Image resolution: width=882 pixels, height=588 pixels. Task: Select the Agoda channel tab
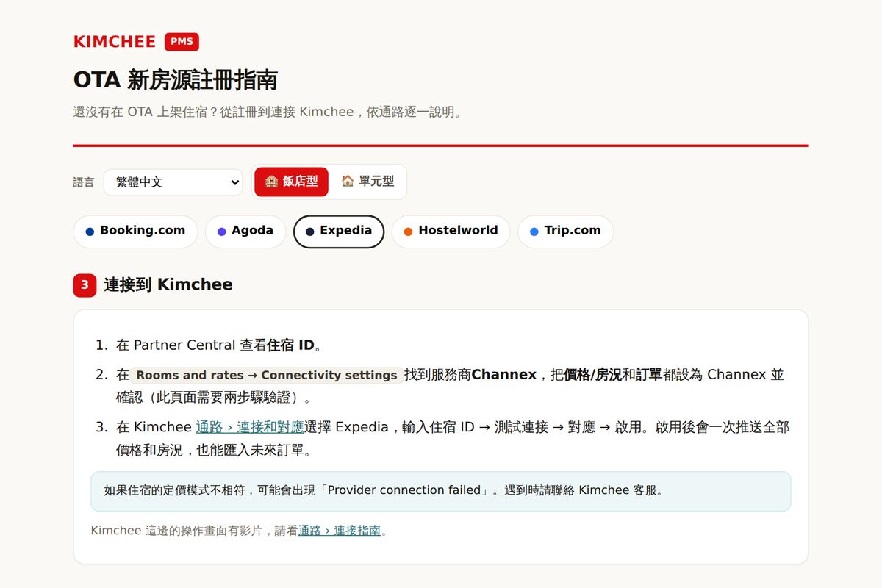coord(245,232)
